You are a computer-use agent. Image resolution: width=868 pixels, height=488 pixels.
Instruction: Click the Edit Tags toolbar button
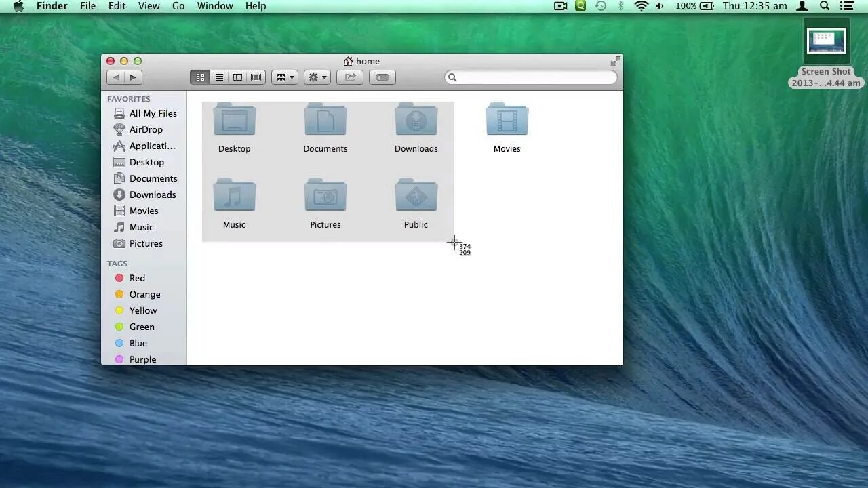382,77
